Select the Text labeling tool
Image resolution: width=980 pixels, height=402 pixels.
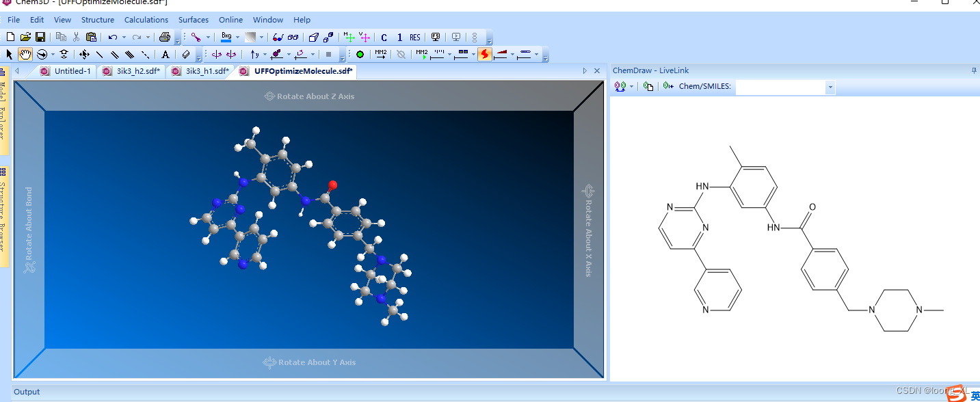(165, 54)
